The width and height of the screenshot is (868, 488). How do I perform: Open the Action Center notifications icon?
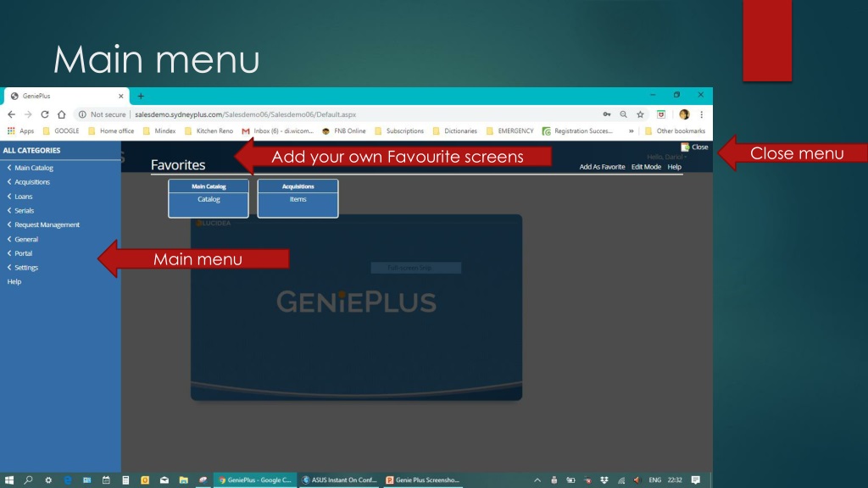coord(696,480)
